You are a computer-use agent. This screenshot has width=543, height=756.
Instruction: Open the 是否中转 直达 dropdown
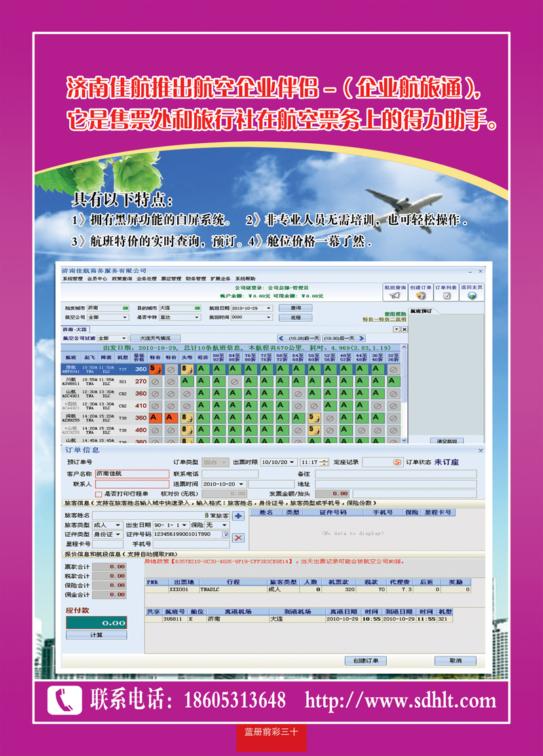point(197,317)
